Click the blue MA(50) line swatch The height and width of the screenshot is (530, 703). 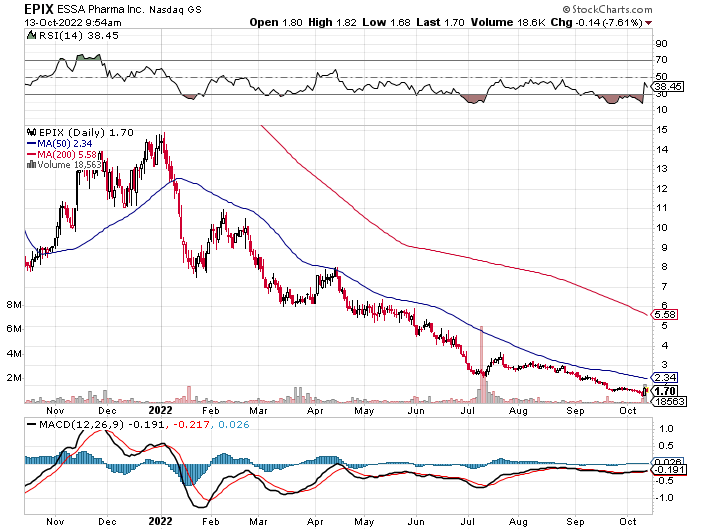(x=31, y=143)
